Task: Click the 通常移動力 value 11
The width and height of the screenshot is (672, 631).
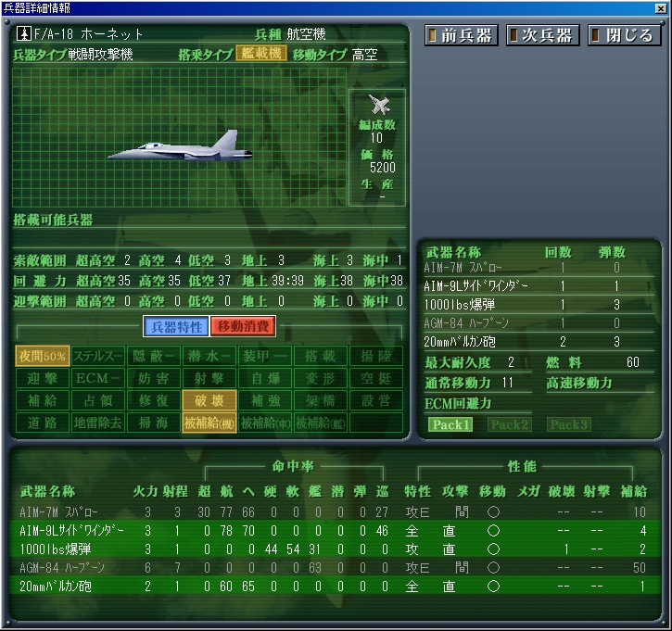Action: (x=507, y=382)
